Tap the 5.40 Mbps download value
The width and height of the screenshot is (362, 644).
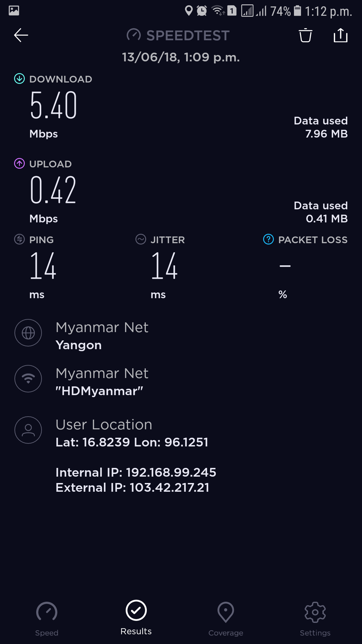pyautogui.click(x=54, y=106)
